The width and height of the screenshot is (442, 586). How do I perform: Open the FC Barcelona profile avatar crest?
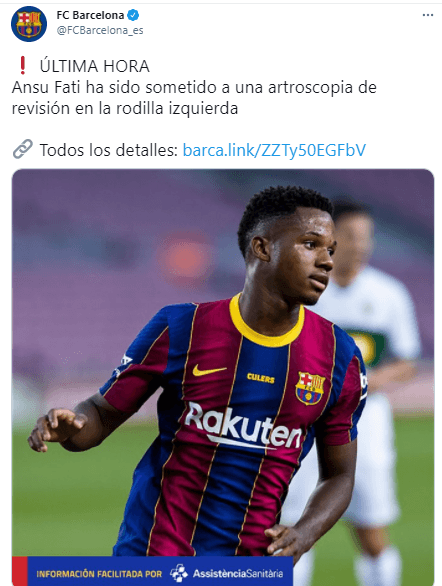(29, 24)
